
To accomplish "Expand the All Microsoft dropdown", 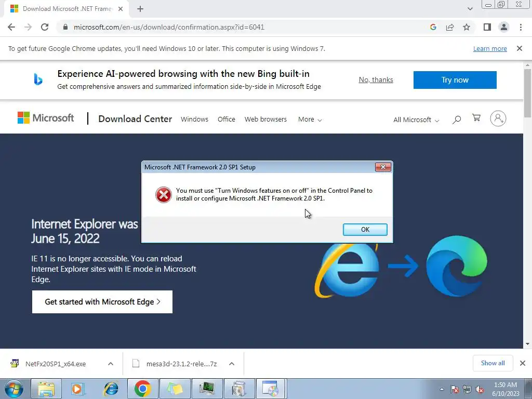I will coord(416,120).
